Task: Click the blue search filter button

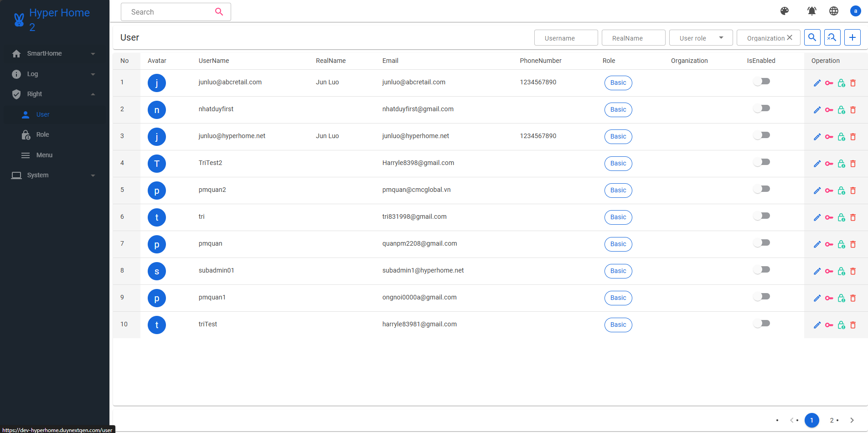Action: [812, 37]
